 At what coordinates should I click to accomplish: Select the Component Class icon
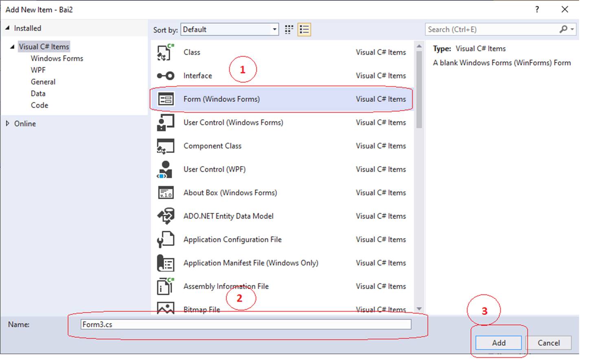[165, 146]
